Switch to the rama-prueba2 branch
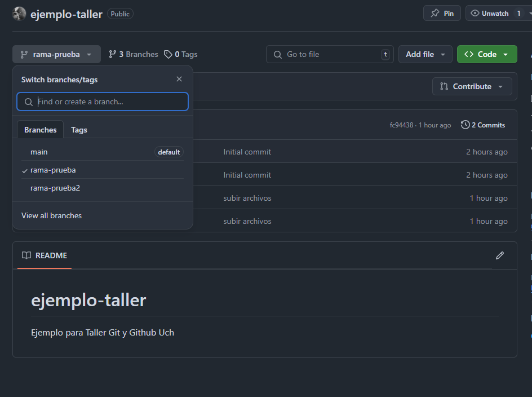This screenshot has width=532, height=397. 103,188
